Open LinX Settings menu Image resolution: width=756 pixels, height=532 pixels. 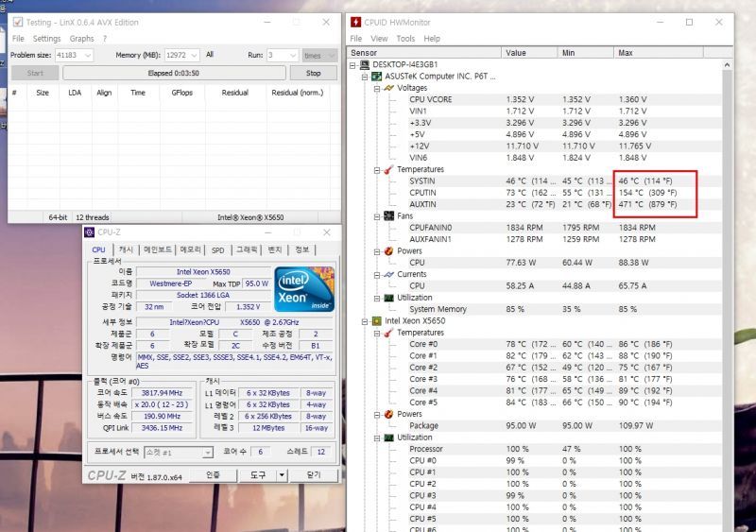(46, 39)
